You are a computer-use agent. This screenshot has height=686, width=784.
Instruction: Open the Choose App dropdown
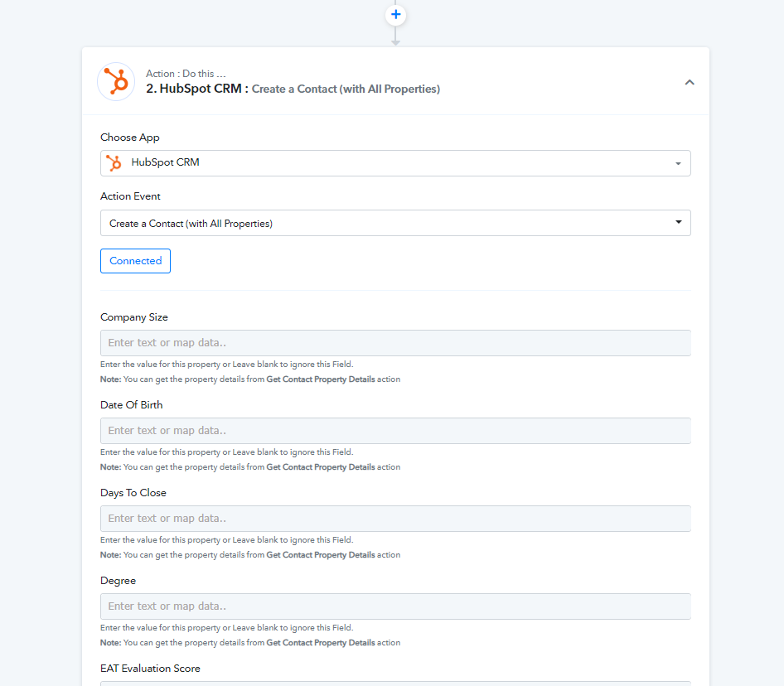point(395,163)
